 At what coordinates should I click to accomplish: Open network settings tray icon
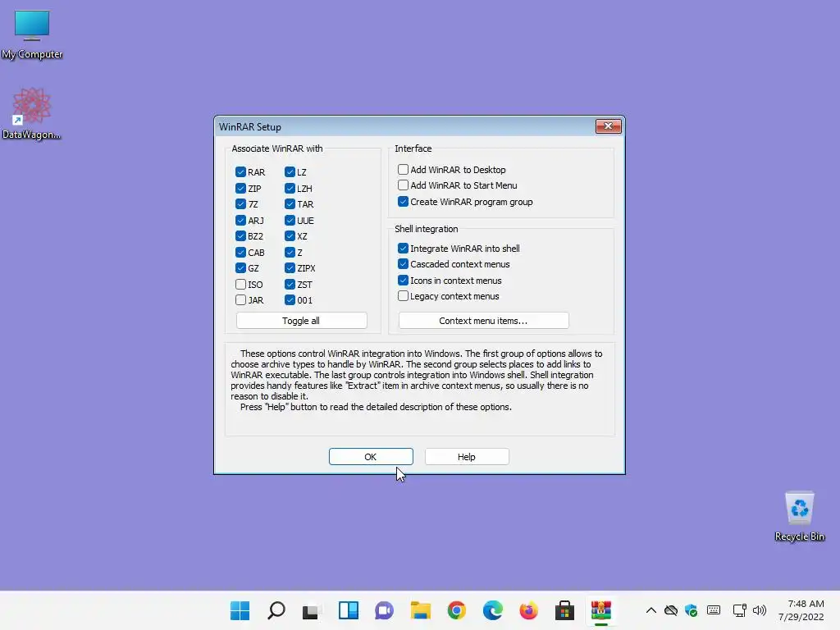click(x=740, y=610)
